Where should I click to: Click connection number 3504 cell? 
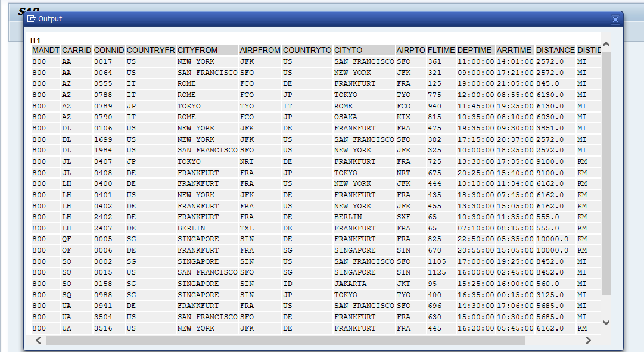109,317
